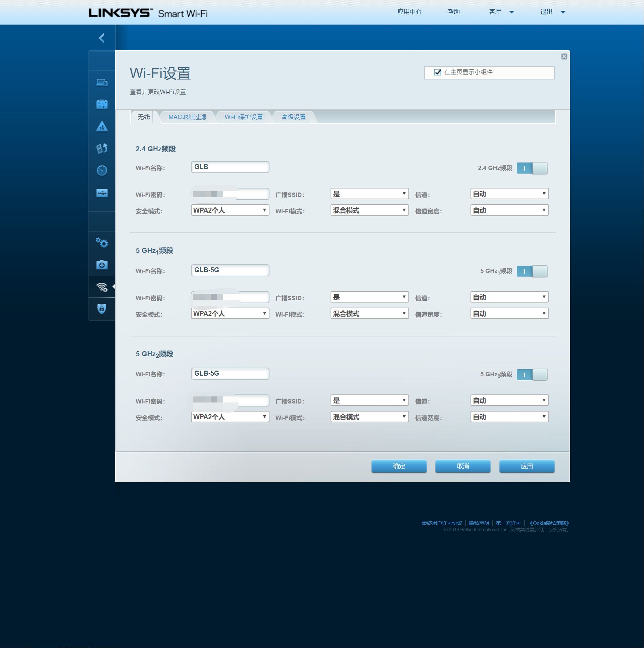Viewport: 644px width, 648px height.
Task: Toggle the 2.4 GHz band switch
Action: pos(532,168)
